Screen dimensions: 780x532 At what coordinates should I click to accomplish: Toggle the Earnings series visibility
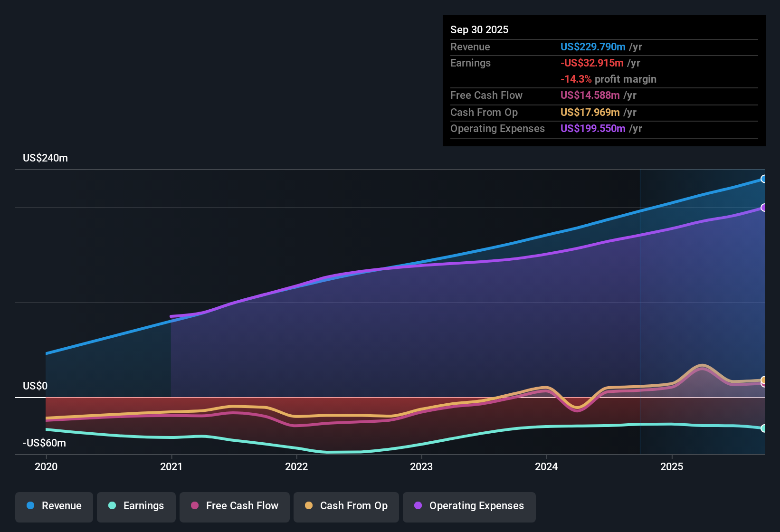click(136, 506)
